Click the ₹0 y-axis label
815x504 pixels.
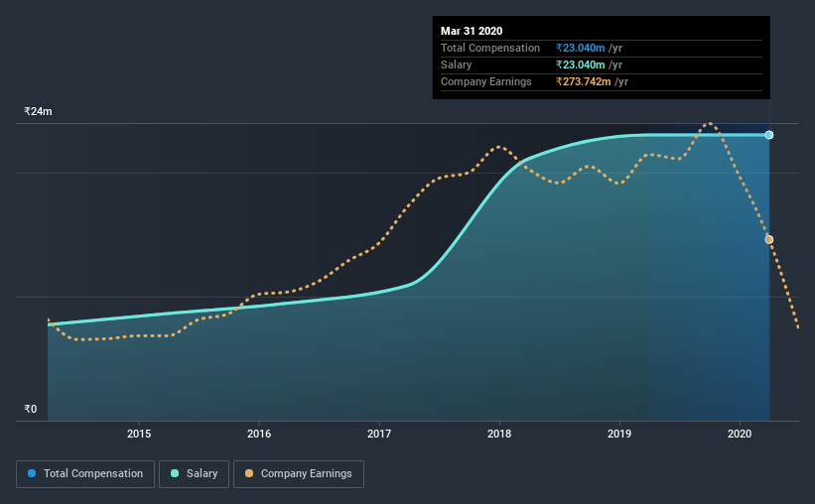click(31, 409)
